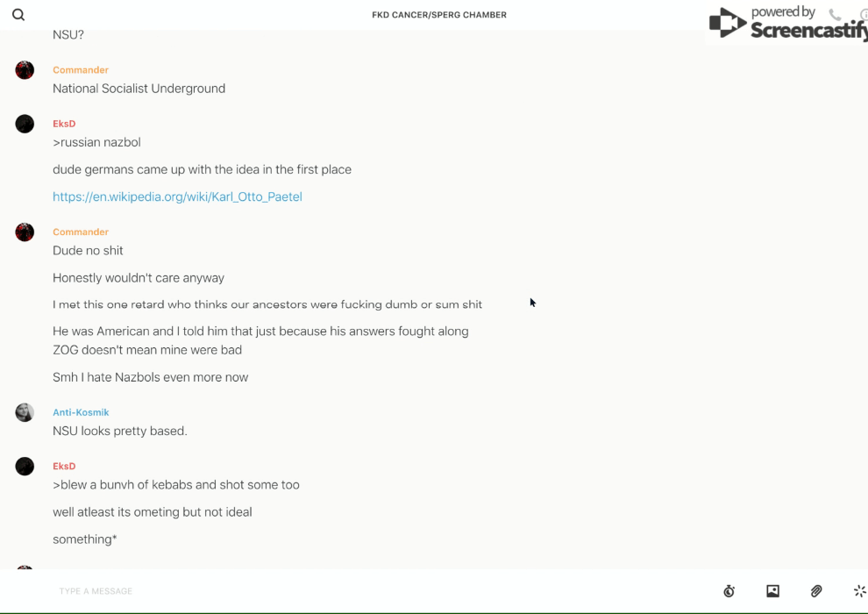Viewport: 868px width, 614px height.
Task: Click Commander's avatar next to "National Socialist Underground"
Action: coord(25,70)
